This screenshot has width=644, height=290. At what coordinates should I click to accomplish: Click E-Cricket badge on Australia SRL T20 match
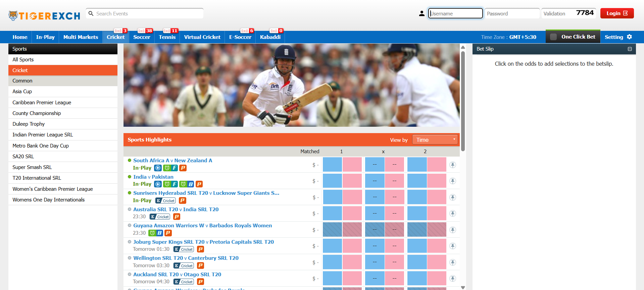[160, 217]
